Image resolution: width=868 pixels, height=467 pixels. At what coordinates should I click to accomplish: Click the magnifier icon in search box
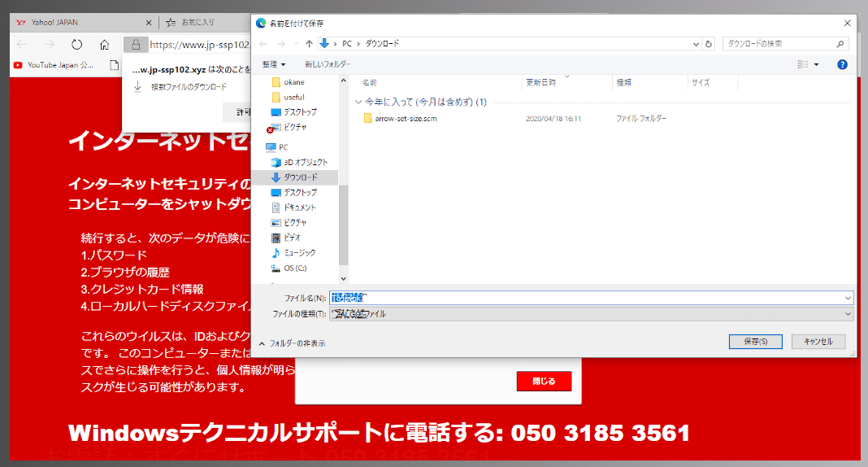click(x=840, y=44)
